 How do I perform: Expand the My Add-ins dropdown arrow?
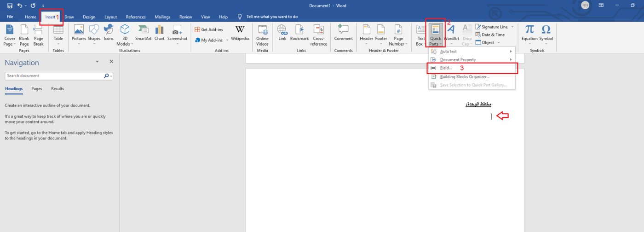pyautogui.click(x=227, y=41)
